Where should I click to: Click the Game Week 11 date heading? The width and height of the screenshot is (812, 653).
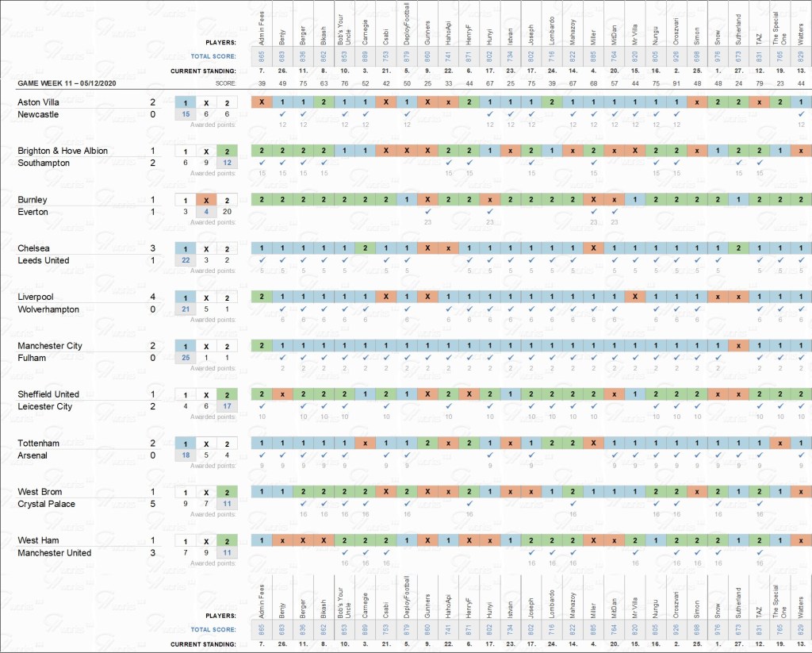67,83
